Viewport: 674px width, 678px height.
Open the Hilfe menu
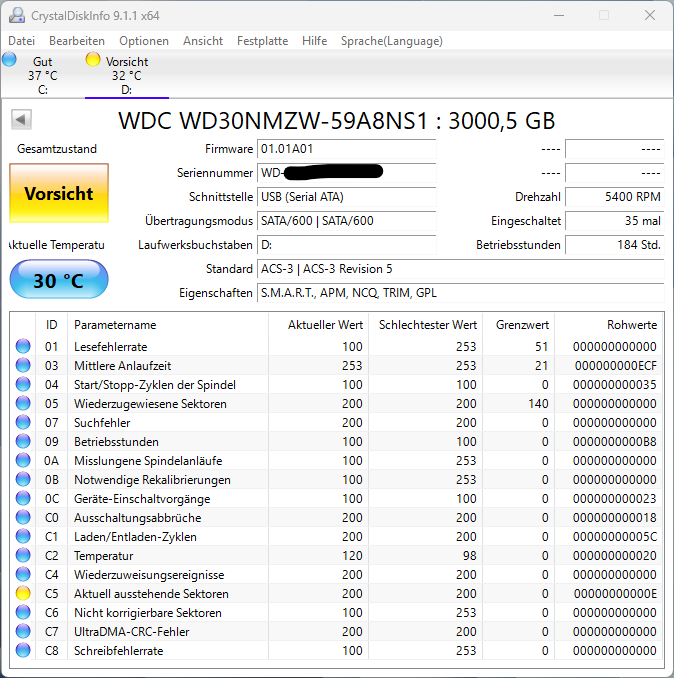[x=314, y=41]
